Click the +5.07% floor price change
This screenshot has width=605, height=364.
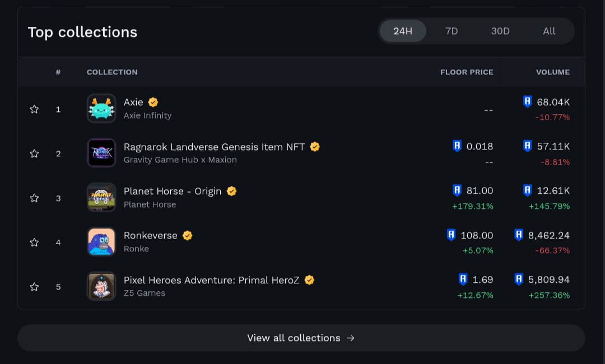[478, 251]
